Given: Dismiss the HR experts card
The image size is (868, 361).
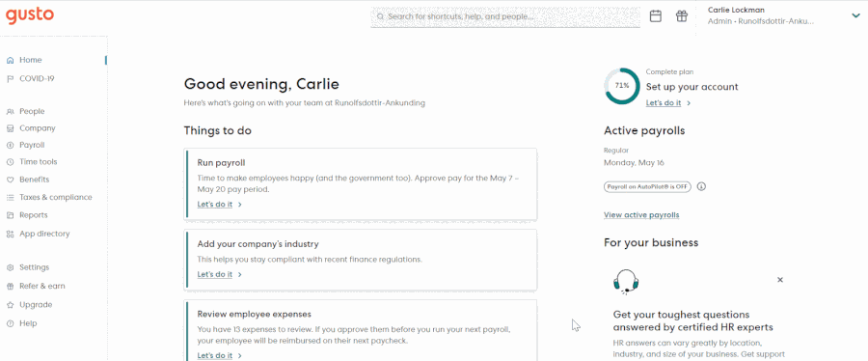Looking at the screenshot, I should 780,280.
